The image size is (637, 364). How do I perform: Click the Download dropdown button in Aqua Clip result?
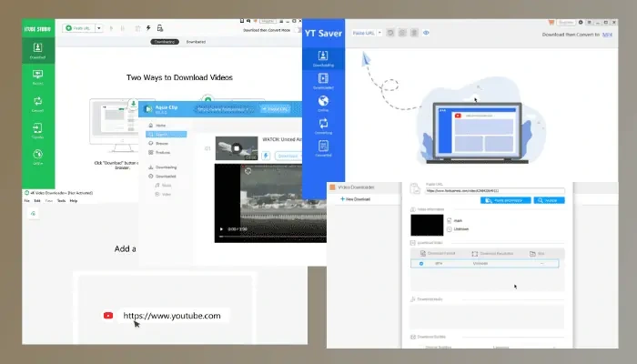click(x=288, y=156)
